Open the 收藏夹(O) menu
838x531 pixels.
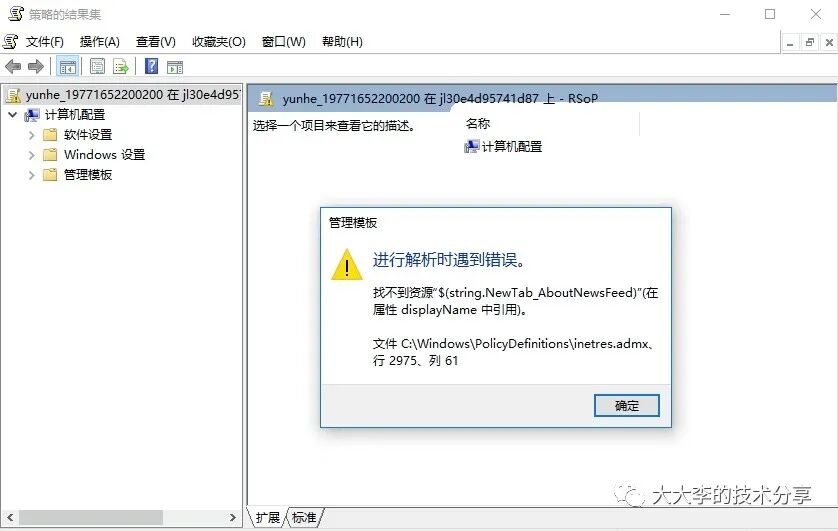[219, 42]
